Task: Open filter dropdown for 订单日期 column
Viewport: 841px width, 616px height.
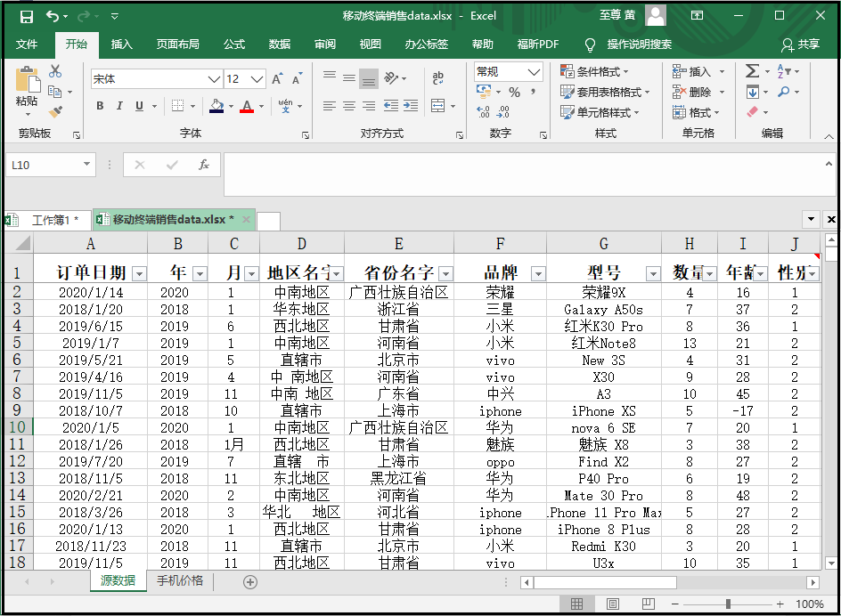Action: 140,274
